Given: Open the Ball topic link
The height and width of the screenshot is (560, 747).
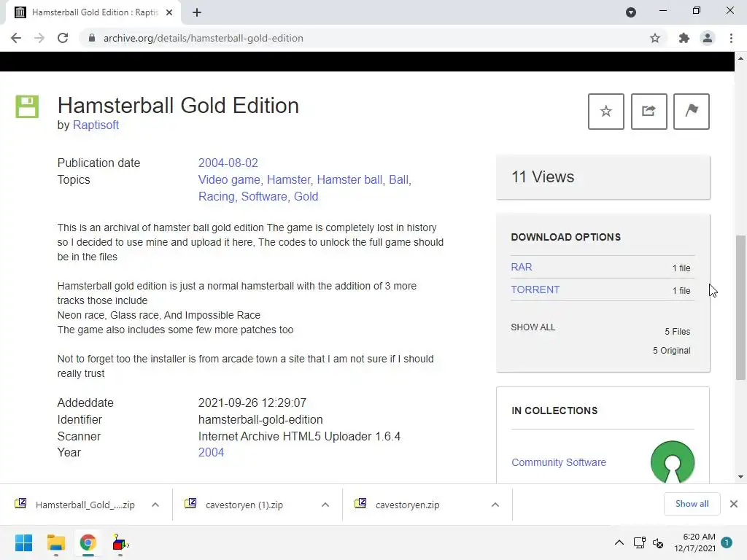Looking at the screenshot, I should click(x=399, y=179).
